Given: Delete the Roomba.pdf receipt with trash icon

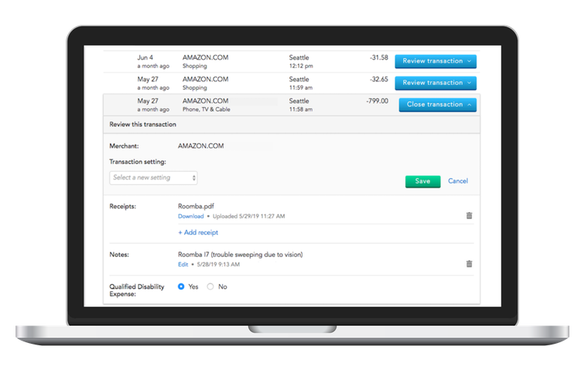Looking at the screenshot, I should click(469, 216).
